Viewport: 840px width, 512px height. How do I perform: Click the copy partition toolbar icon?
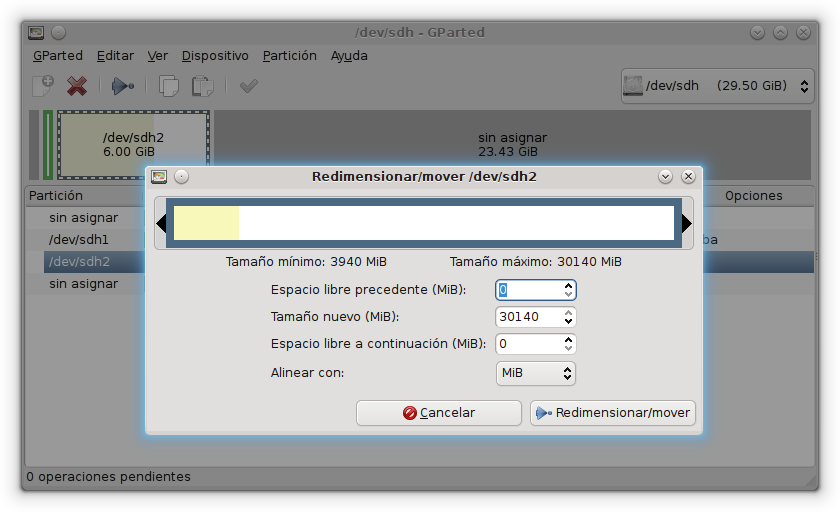click(169, 86)
